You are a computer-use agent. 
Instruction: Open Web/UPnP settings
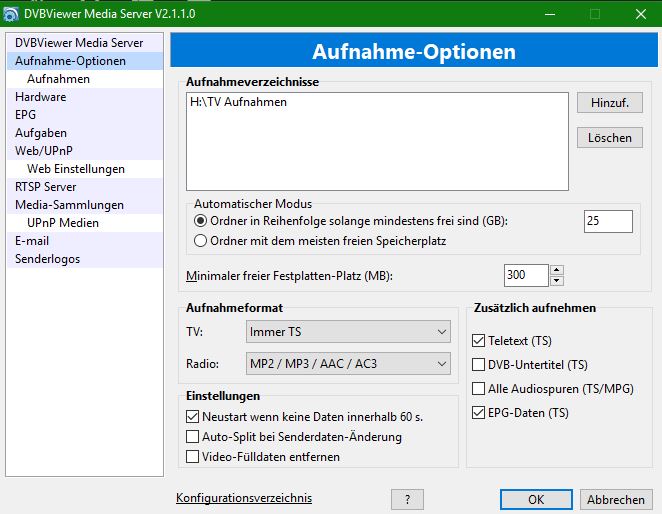[85, 151]
